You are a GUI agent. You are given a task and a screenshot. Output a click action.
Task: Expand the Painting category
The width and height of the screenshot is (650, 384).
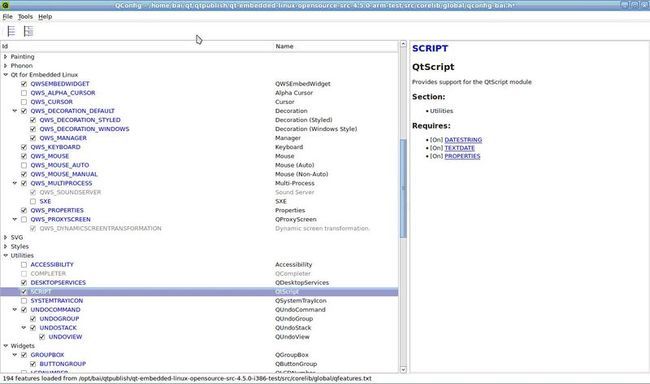coord(5,56)
